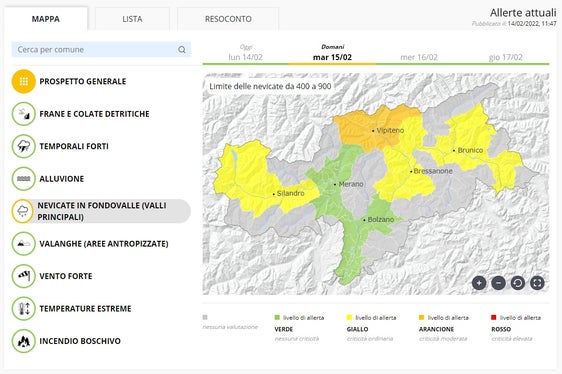
Task: Select the Frane e Colate Detritiche icon
Action: pos(24,114)
